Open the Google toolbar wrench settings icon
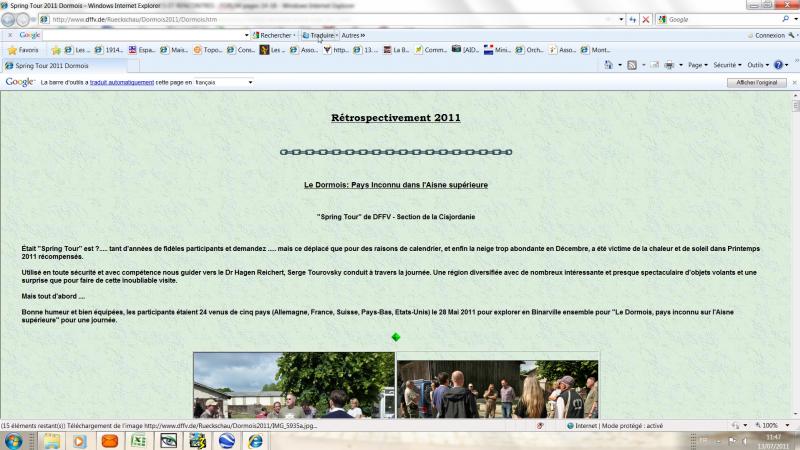 tap(791, 35)
